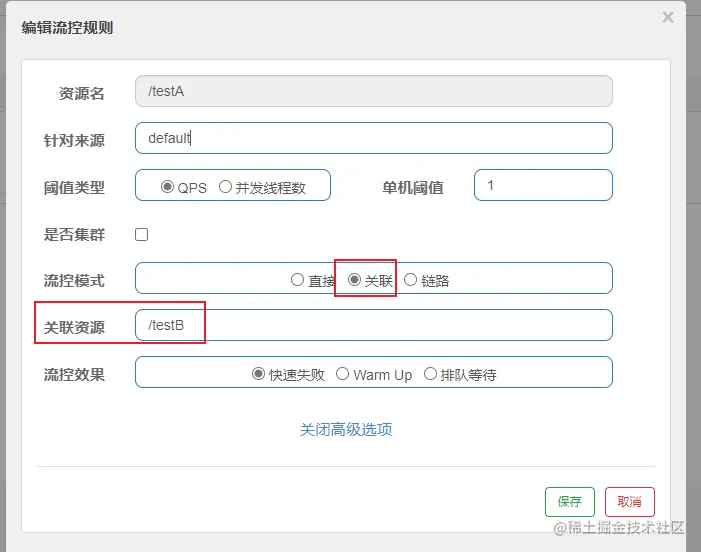Viewport: 701px width, 552px height.
Task: Click the 关联资源 label
Action: [74, 327]
